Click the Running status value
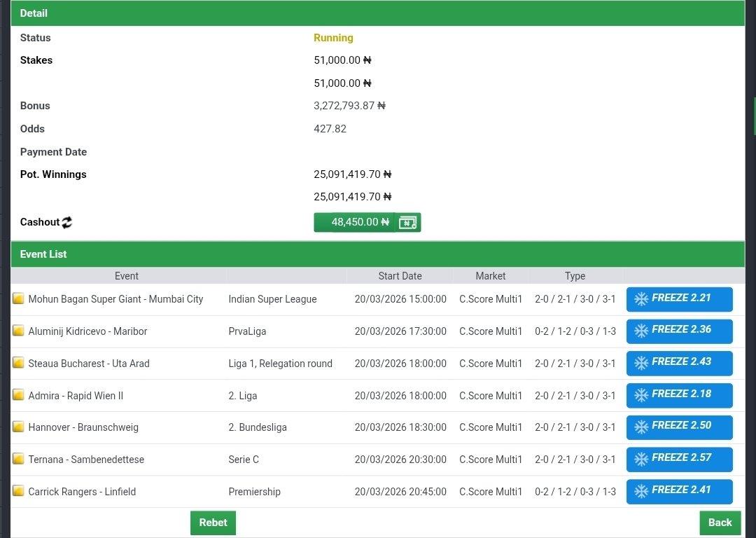The image size is (756, 538). point(333,38)
